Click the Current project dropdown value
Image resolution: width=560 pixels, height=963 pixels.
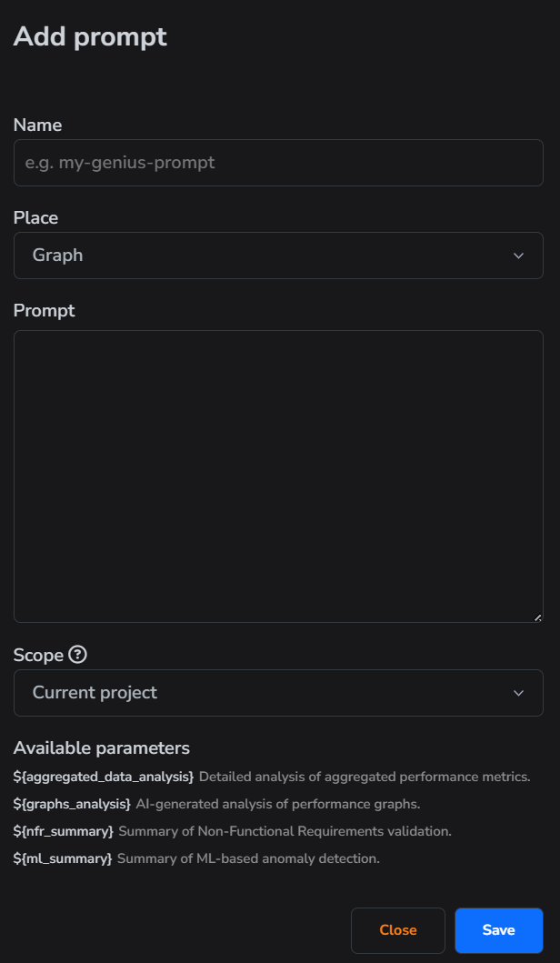point(94,692)
